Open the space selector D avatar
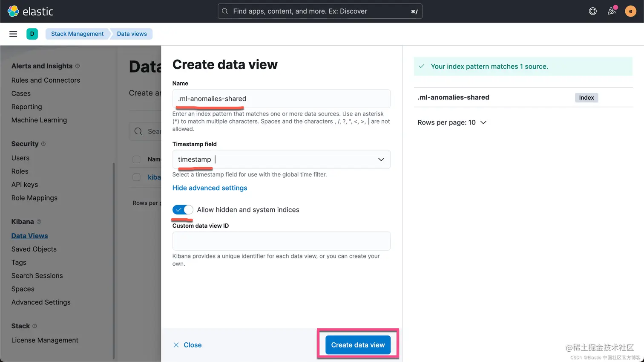 [x=32, y=34]
